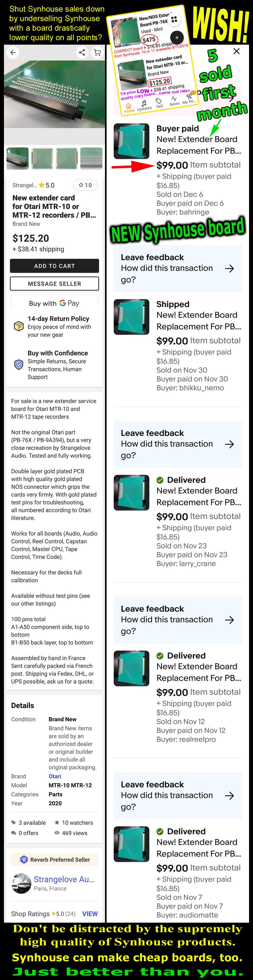Image resolution: width=253 pixels, height=980 pixels.
Task: Open the Sell tab in bottom navigation
Action: (x=159, y=103)
